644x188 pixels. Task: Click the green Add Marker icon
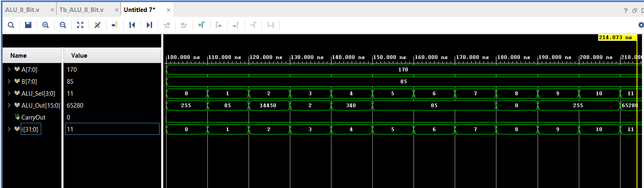pos(201,25)
